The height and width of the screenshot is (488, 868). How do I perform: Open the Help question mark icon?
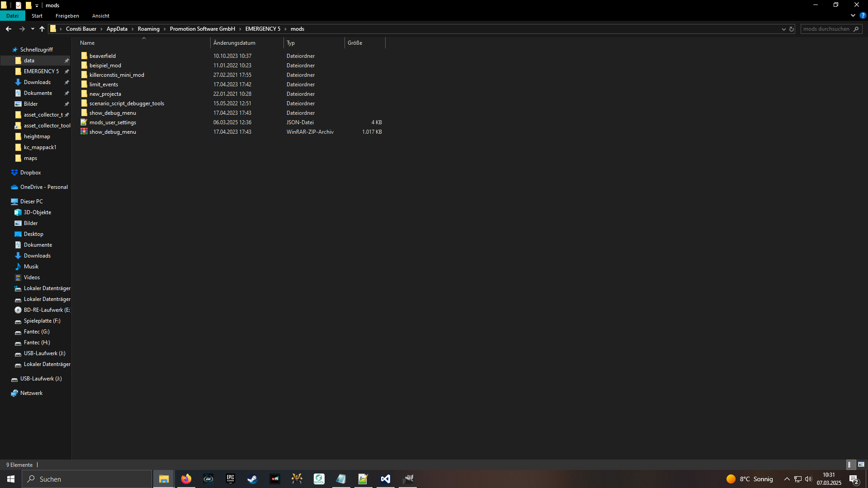pyautogui.click(x=863, y=15)
